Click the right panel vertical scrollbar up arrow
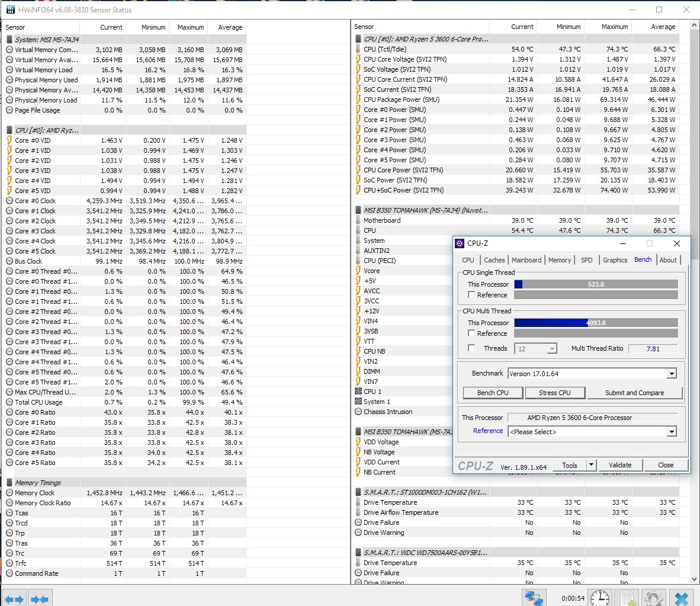Image resolution: width=700 pixels, height=606 pixels. pyautogui.click(x=694, y=25)
